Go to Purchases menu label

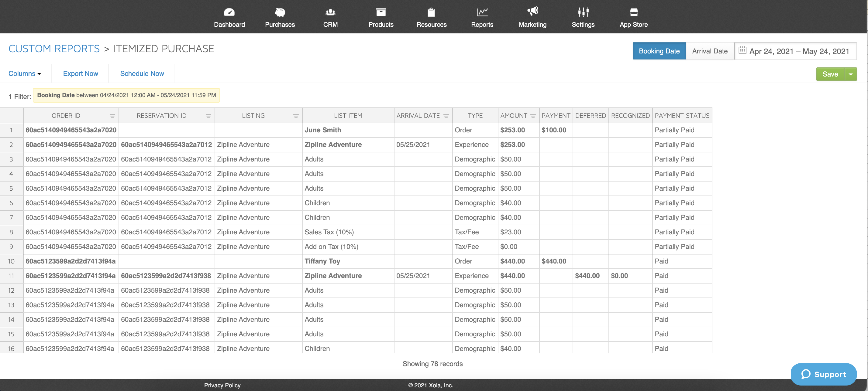[x=280, y=25]
